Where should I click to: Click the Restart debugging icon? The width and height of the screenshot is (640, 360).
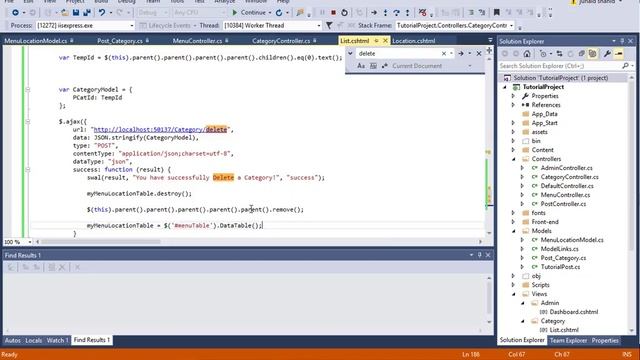pyautogui.click(x=344, y=13)
